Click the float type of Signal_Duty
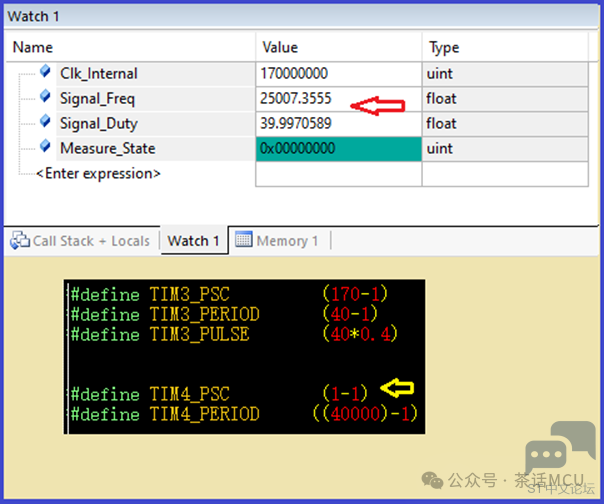The width and height of the screenshot is (604, 504). [x=441, y=124]
